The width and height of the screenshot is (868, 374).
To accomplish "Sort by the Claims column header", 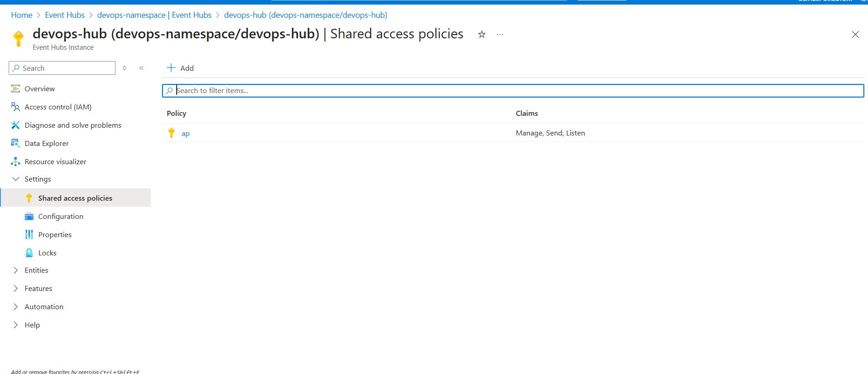I will [x=527, y=113].
